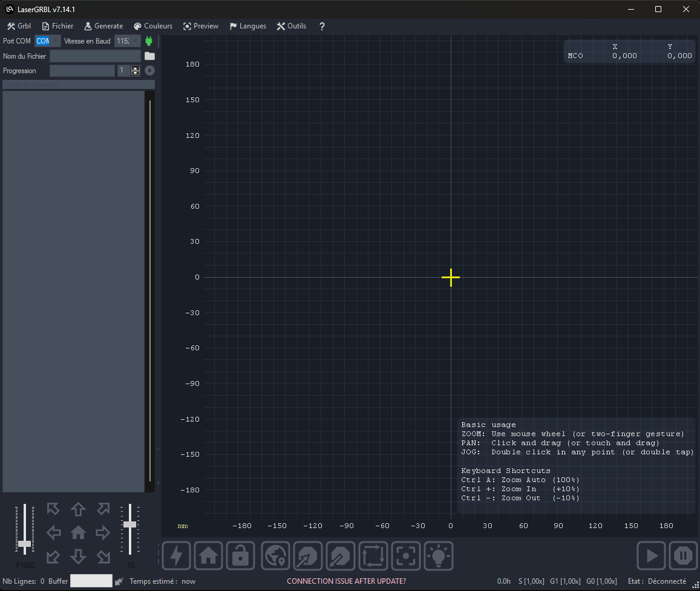Jog down with the down arrow
Viewport: 700px width, 591px height.
coord(78,557)
